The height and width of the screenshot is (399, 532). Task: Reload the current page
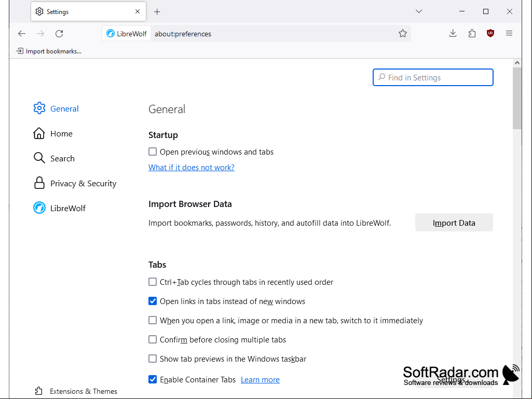[x=59, y=34]
